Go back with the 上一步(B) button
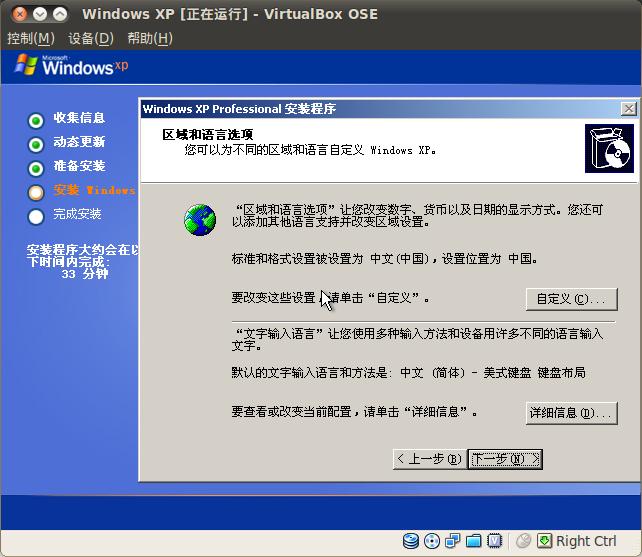 point(428,459)
